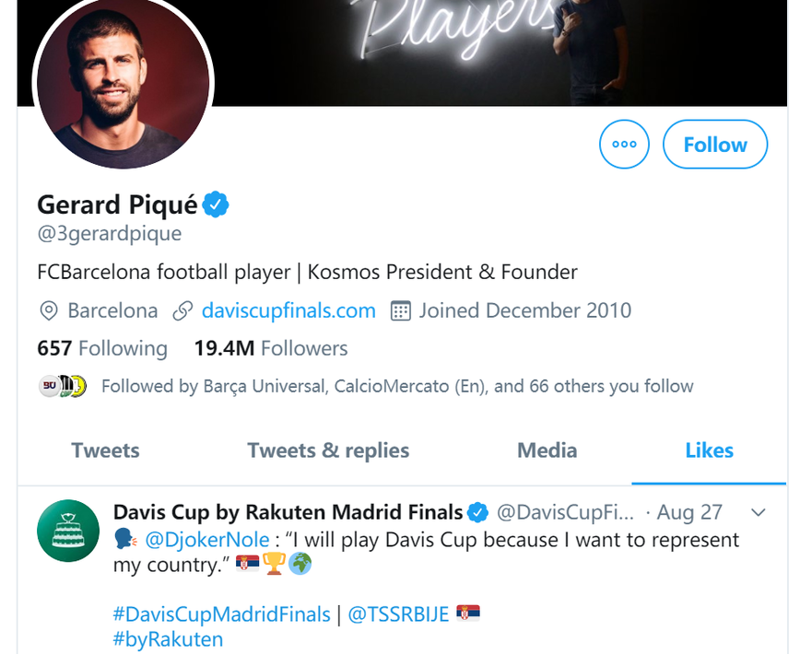Click the Follow button

click(x=715, y=145)
